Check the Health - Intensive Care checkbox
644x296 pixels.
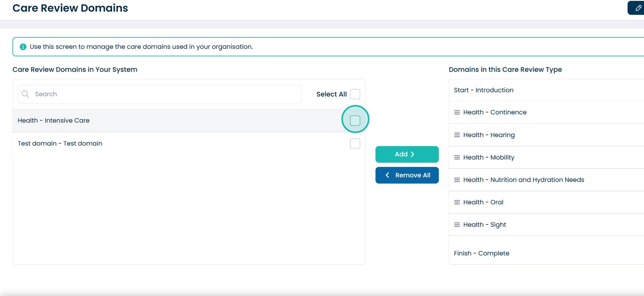point(355,120)
